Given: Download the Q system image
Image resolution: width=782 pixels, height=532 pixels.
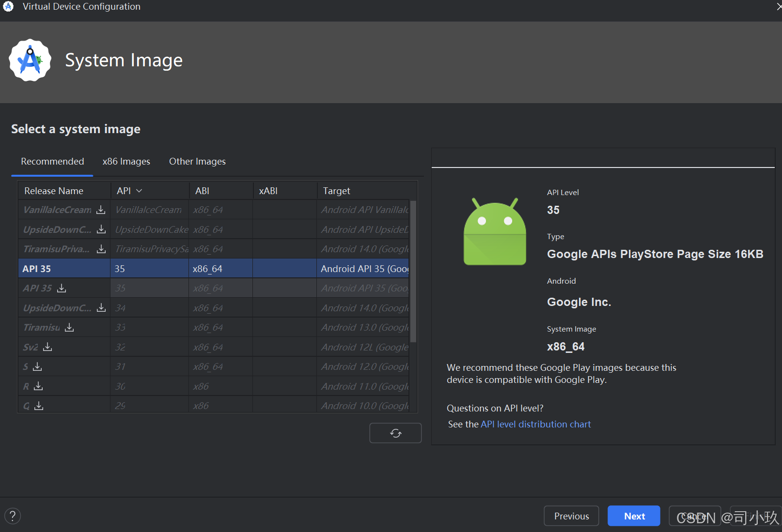Looking at the screenshot, I should [x=38, y=406].
